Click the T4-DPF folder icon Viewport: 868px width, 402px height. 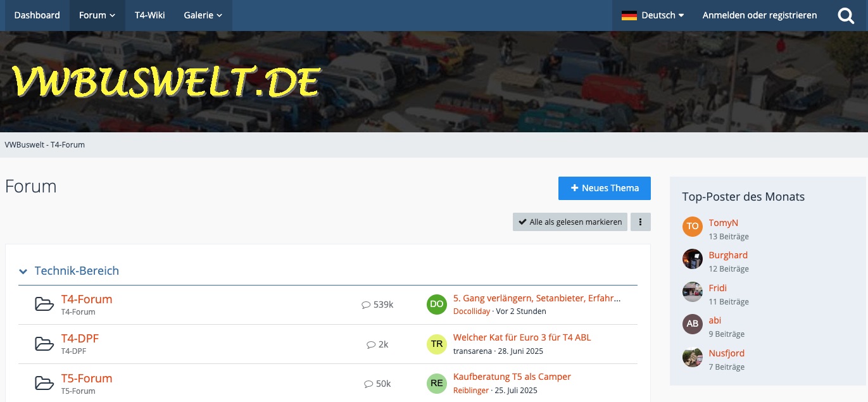click(x=44, y=344)
